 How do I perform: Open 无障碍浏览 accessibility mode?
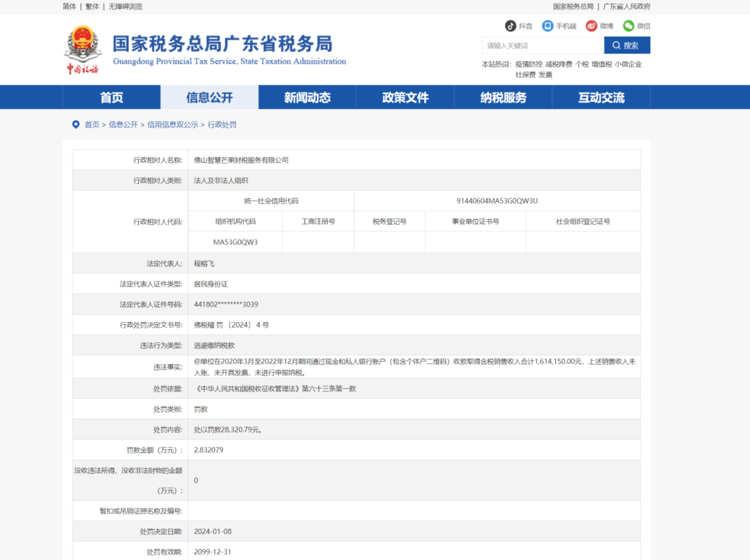124,6
